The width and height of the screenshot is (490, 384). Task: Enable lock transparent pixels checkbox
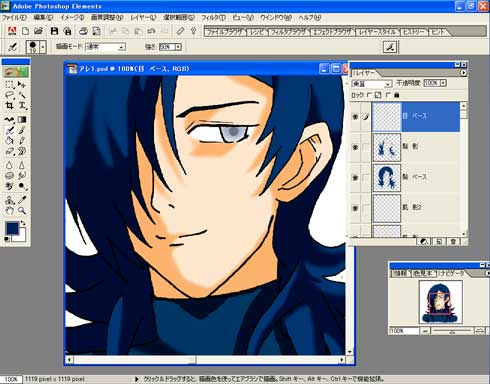[x=369, y=95]
